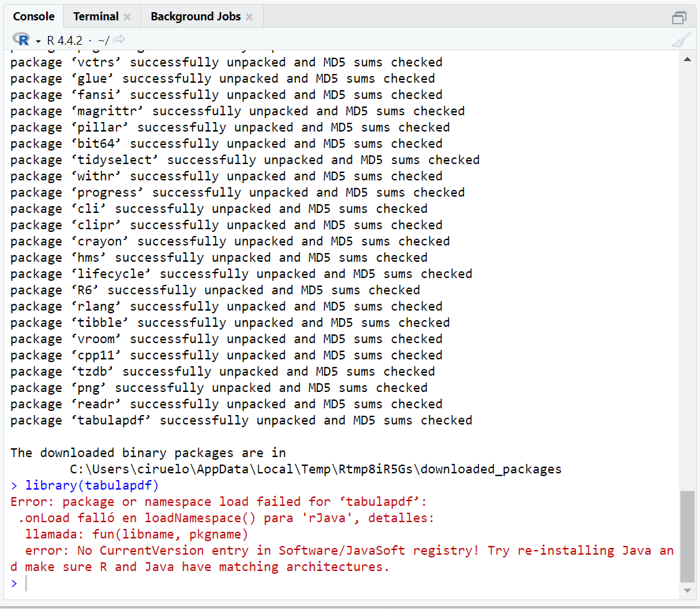Select the Console tab
The height and width of the screenshot is (609, 700).
click(33, 17)
